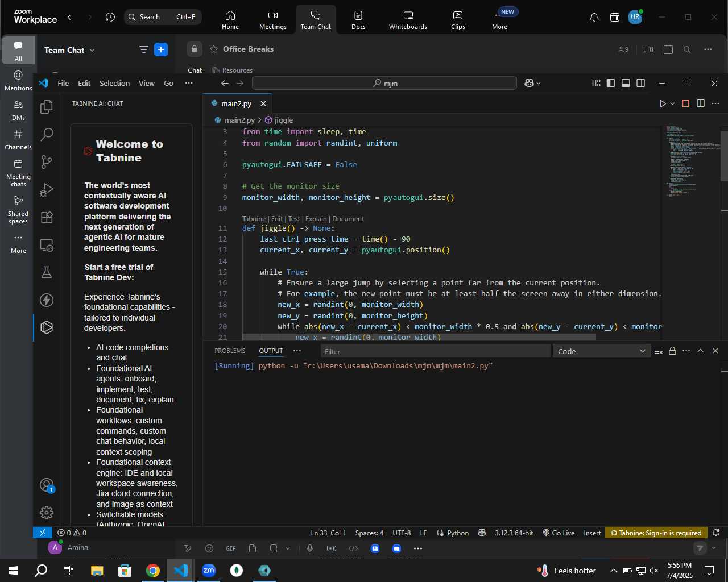The height and width of the screenshot is (582, 728).
Task: Open the VS Code Explorer view
Action: 47,107
